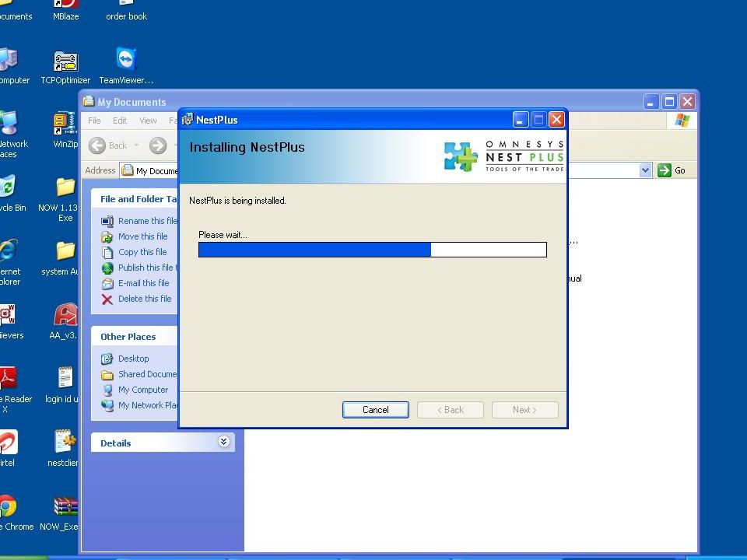This screenshot has height=560, width=747.
Task: Minimize the NestPlus installer window
Action: coord(521,120)
